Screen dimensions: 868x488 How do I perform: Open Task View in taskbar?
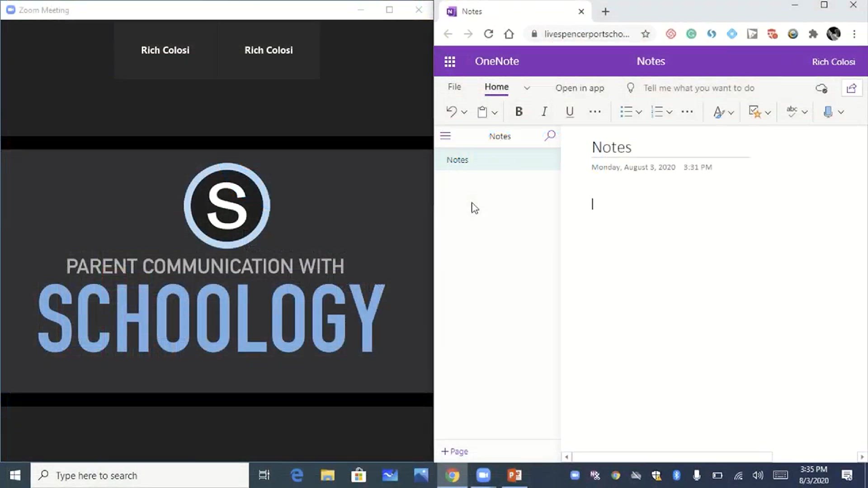[x=264, y=475]
